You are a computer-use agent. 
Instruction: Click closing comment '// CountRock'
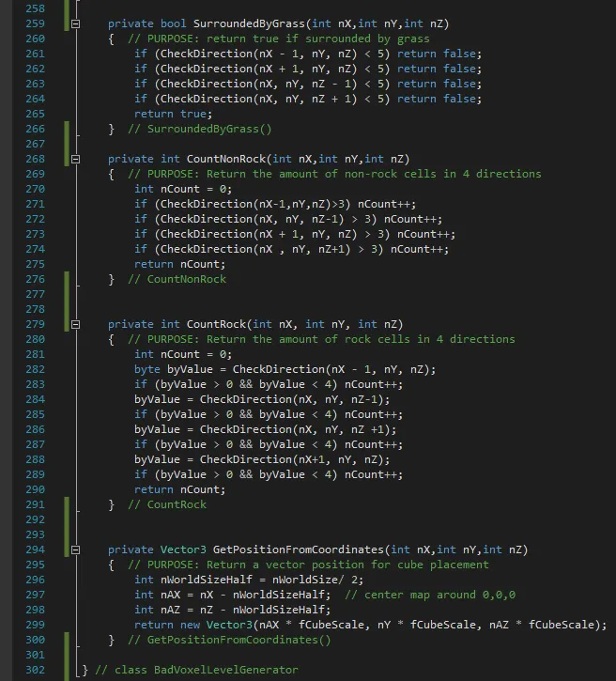click(x=167, y=504)
